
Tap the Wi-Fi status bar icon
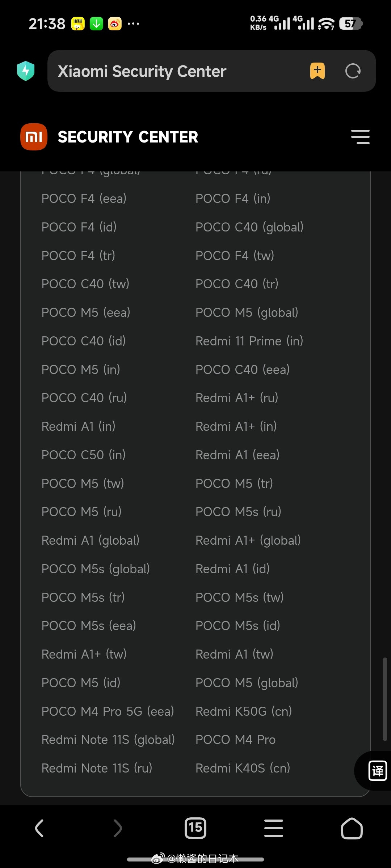pos(326,24)
